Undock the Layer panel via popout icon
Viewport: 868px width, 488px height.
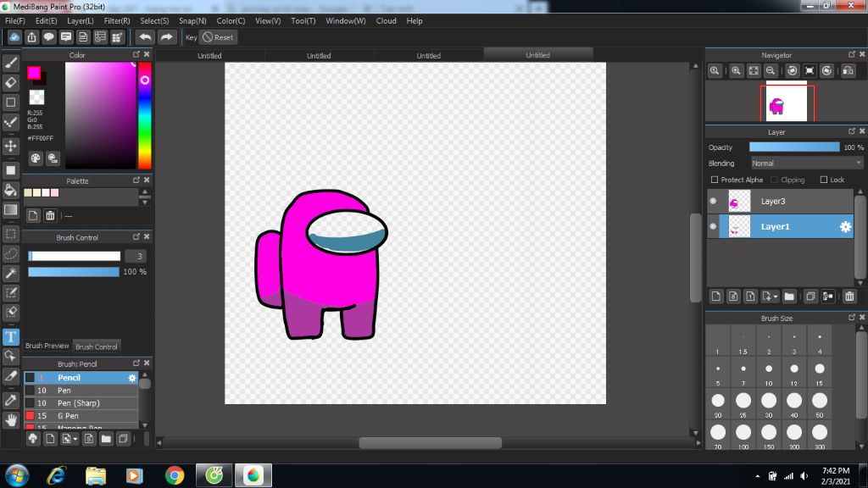pyautogui.click(x=851, y=131)
